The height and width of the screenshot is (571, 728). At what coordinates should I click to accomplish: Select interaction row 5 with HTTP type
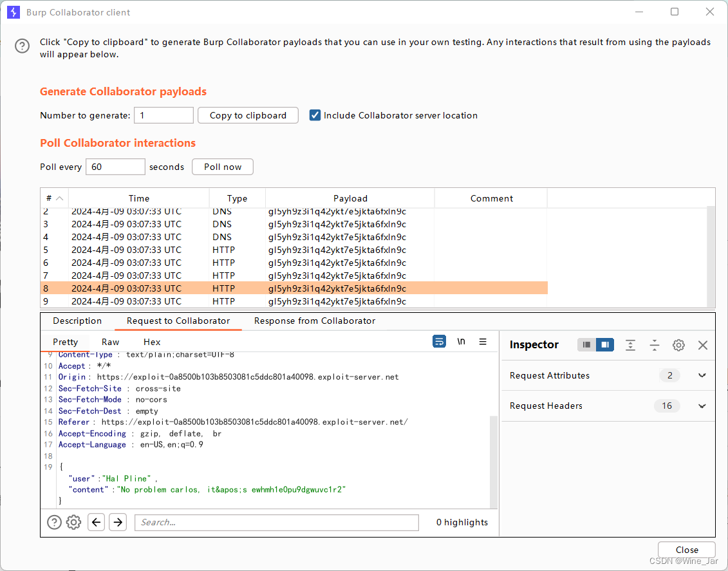point(294,250)
